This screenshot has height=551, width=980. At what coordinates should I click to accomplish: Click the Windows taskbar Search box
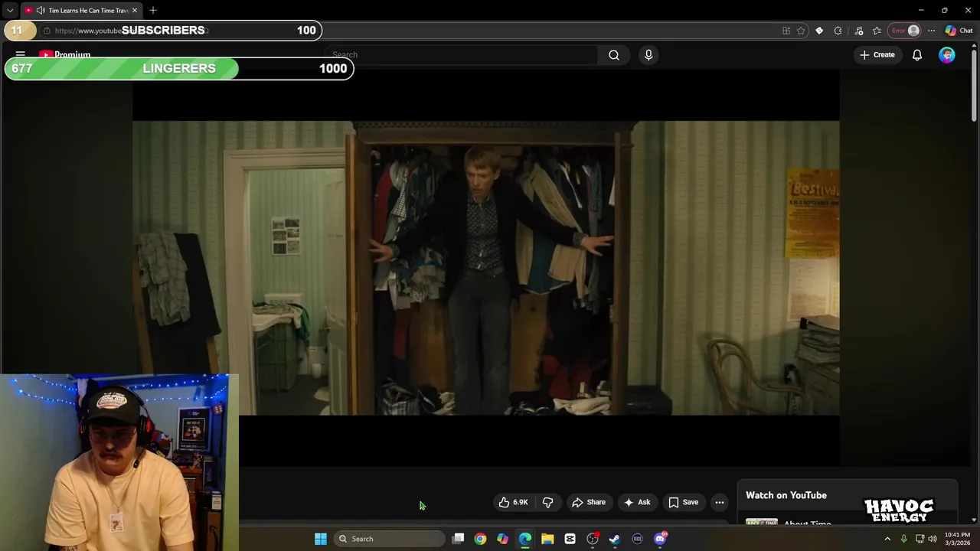(x=389, y=539)
